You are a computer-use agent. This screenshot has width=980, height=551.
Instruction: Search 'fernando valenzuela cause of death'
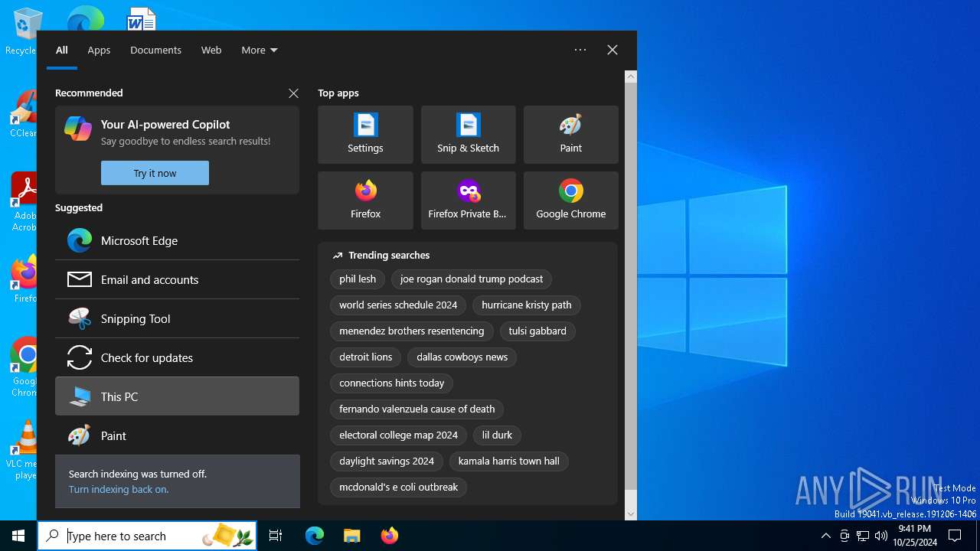coord(417,409)
